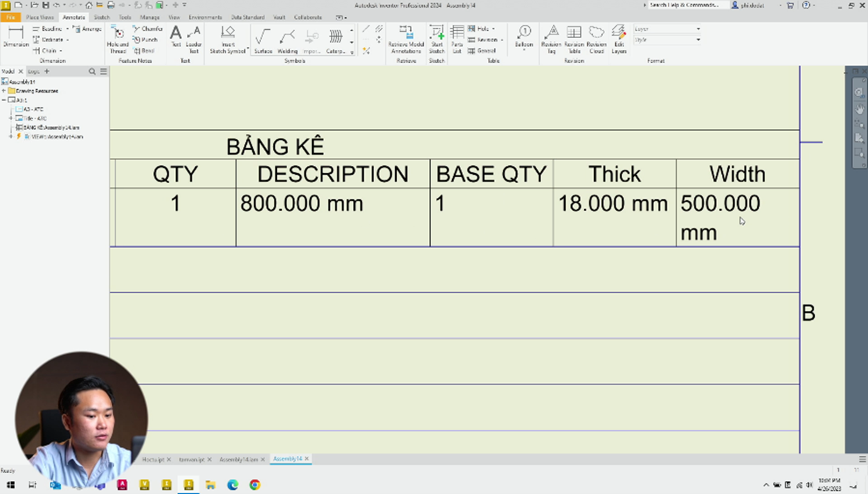Click the Chamfer note tool
This screenshot has height=494, width=868.
148,29
